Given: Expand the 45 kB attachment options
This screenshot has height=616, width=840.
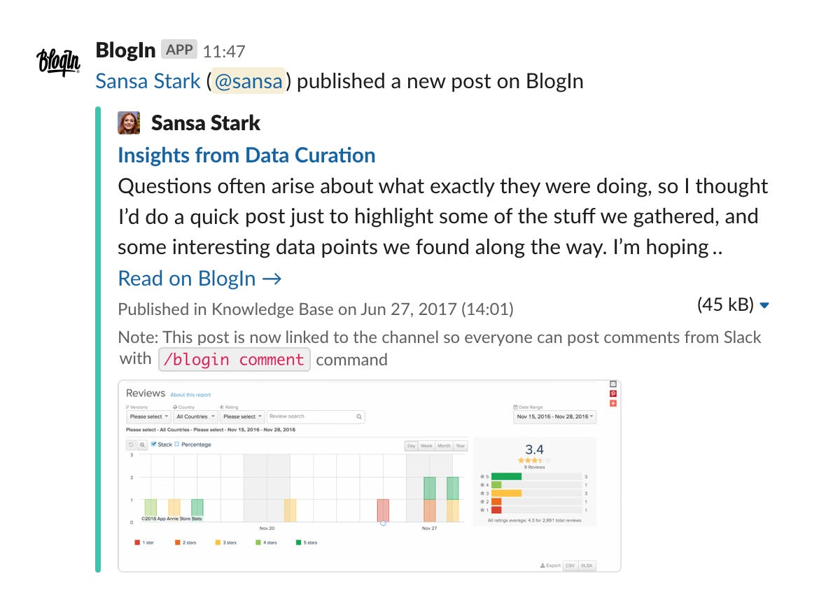Looking at the screenshot, I should tap(763, 305).
